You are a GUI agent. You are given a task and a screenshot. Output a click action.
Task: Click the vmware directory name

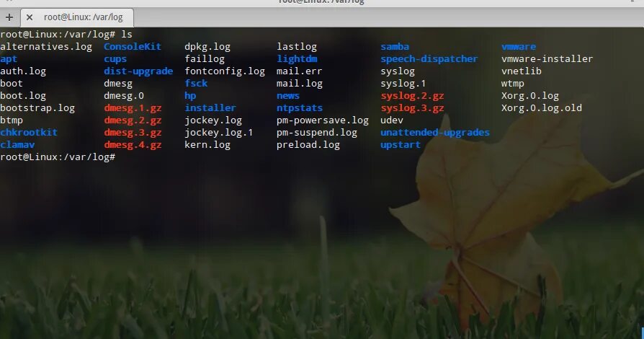point(519,47)
